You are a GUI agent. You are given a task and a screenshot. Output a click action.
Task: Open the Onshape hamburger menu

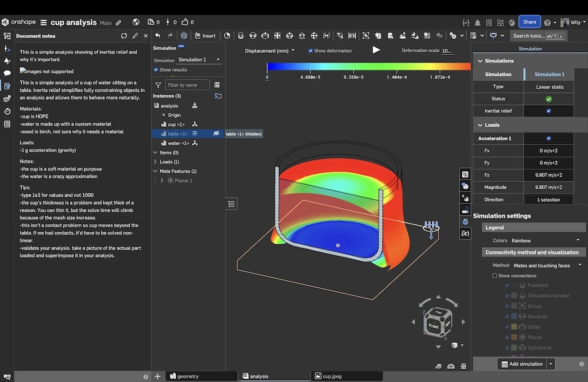tap(44, 22)
